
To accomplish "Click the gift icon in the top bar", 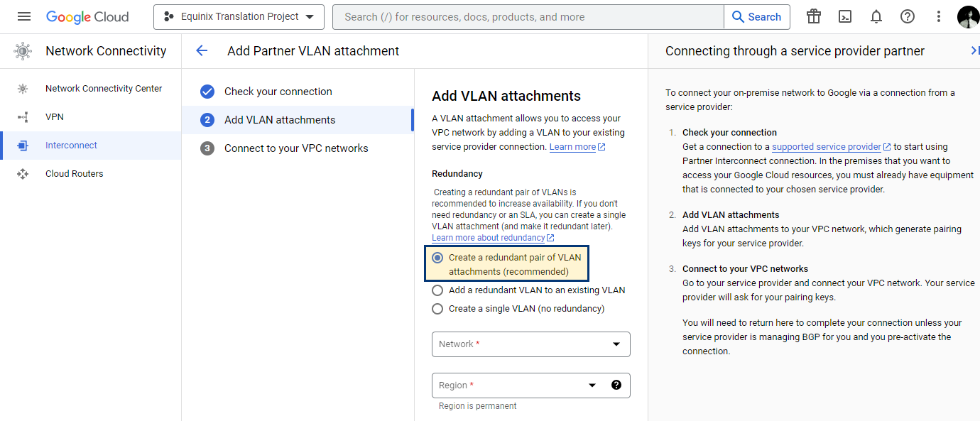I will 814,16.
